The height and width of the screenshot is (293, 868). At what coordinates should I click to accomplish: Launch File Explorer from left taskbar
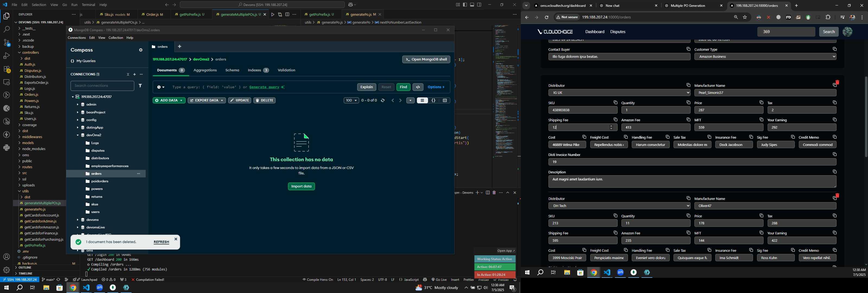46,288
